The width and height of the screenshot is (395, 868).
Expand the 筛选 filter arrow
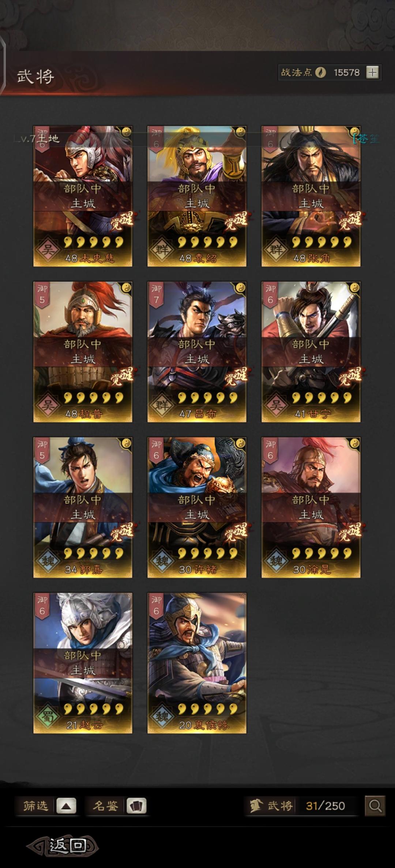[x=66, y=806]
